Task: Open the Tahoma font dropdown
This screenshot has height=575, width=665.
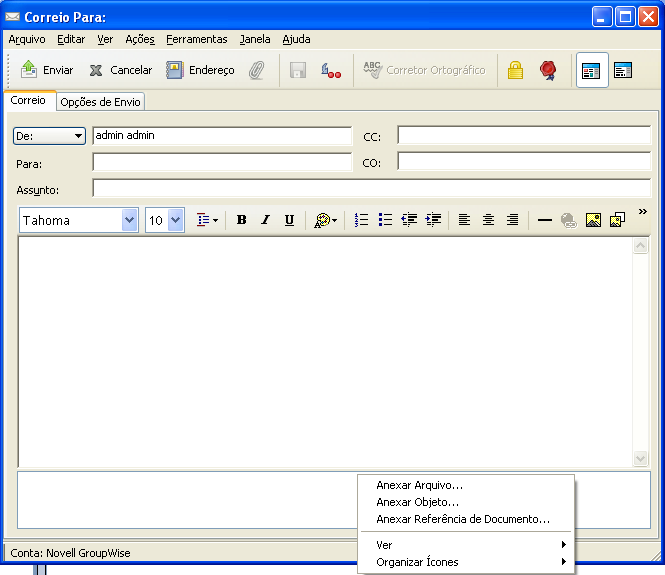Action: [x=129, y=220]
